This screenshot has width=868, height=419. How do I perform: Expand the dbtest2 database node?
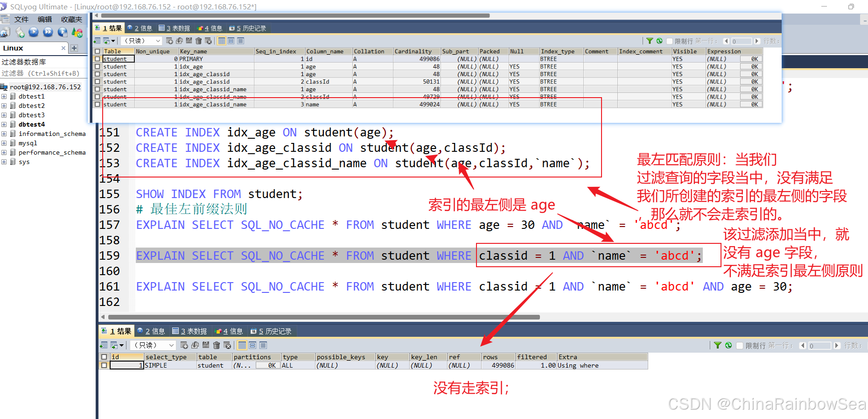click(4, 106)
